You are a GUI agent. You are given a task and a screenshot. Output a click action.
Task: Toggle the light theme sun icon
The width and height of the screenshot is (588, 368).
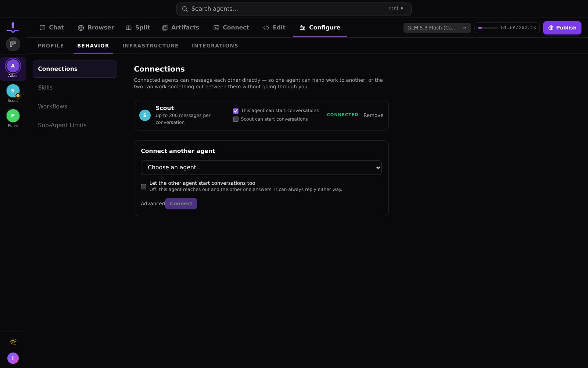pyautogui.click(x=13, y=342)
